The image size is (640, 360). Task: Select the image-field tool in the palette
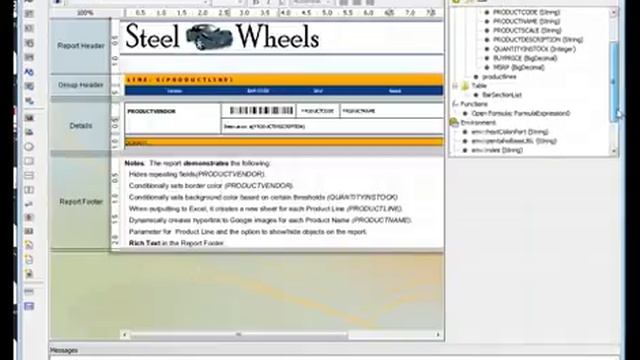[29, 118]
